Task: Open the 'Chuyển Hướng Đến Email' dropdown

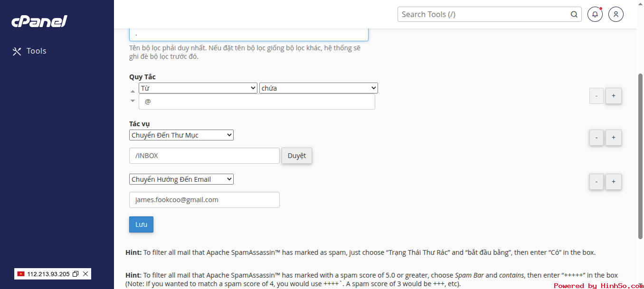Action: point(181,179)
